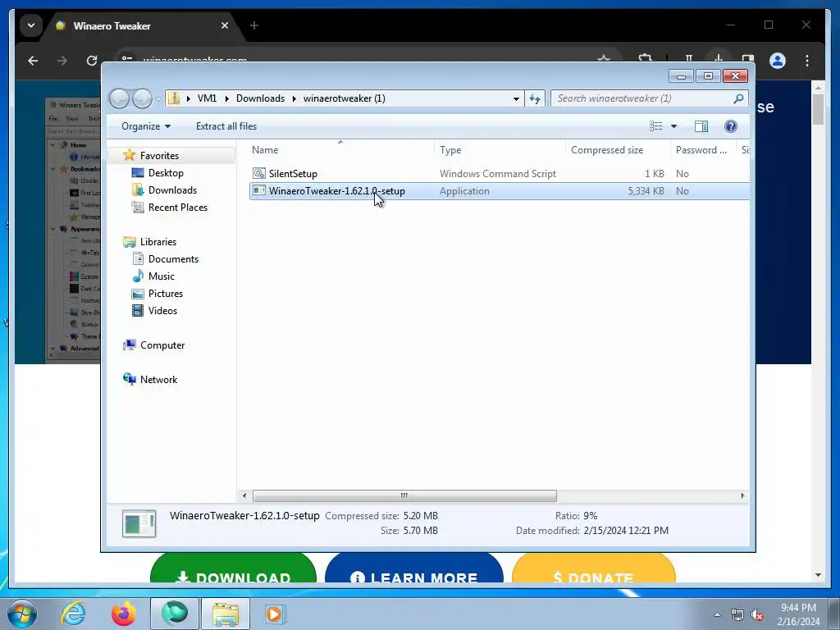The width and height of the screenshot is (840, 630).
Task: Select Computer in the navigation pane
Action: 162,345
